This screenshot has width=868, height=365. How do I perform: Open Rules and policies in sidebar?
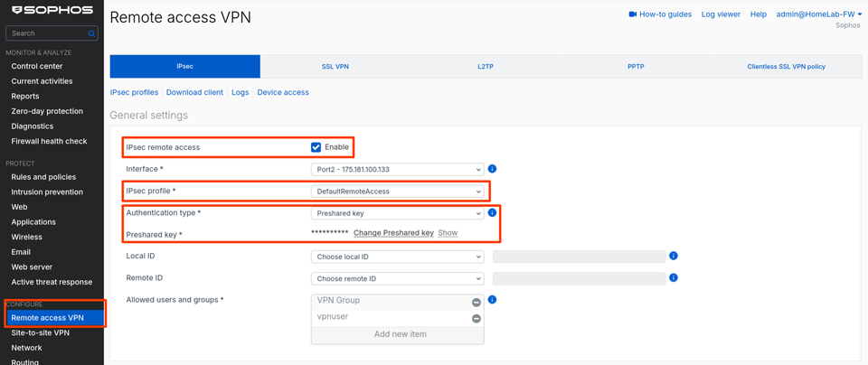(43, 177)
